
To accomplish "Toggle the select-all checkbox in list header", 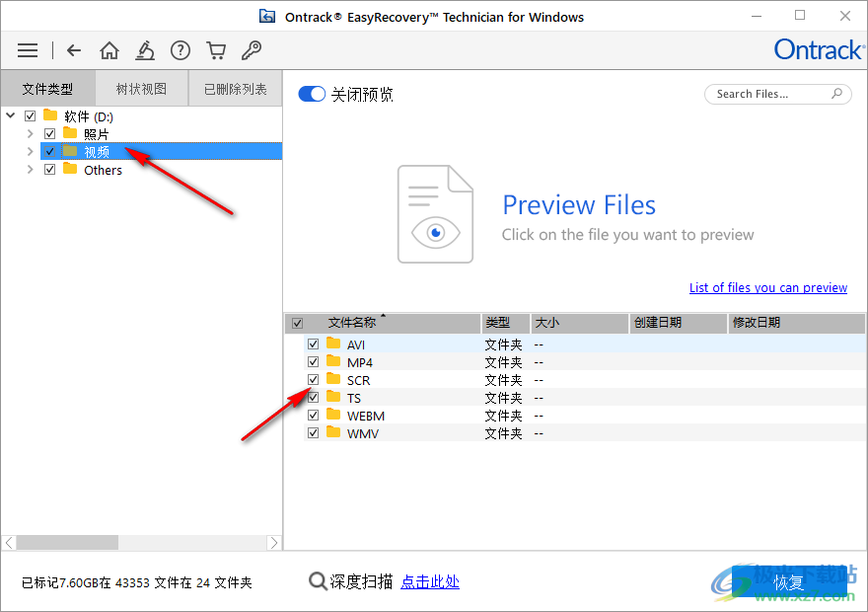I will click(x=297, y=323).
